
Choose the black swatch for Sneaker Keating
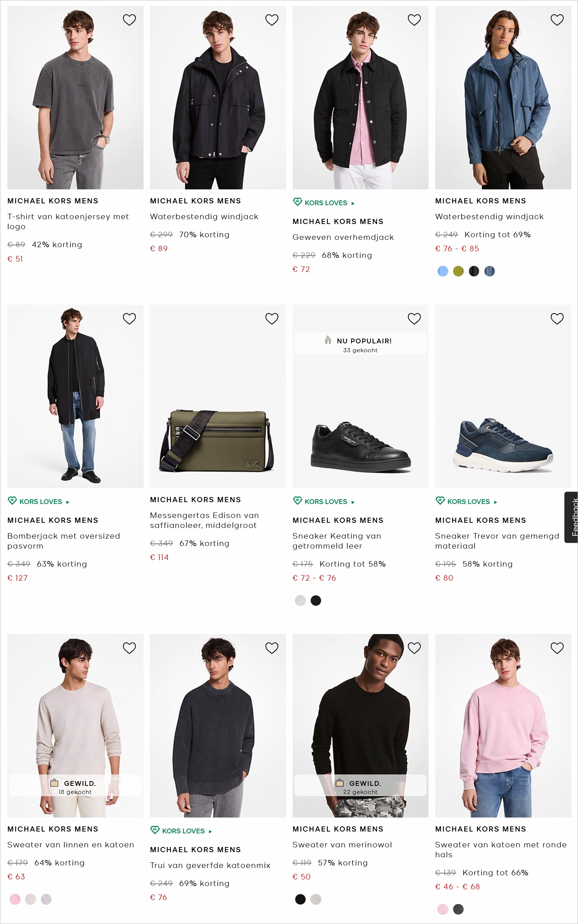coord(316,601)
